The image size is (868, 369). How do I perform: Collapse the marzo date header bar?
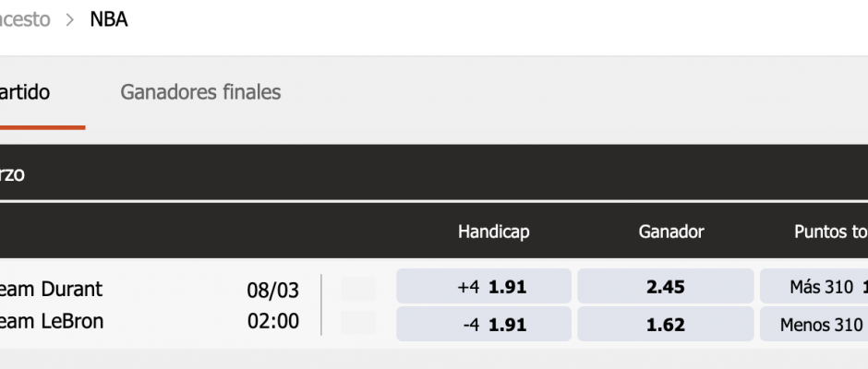434,173
